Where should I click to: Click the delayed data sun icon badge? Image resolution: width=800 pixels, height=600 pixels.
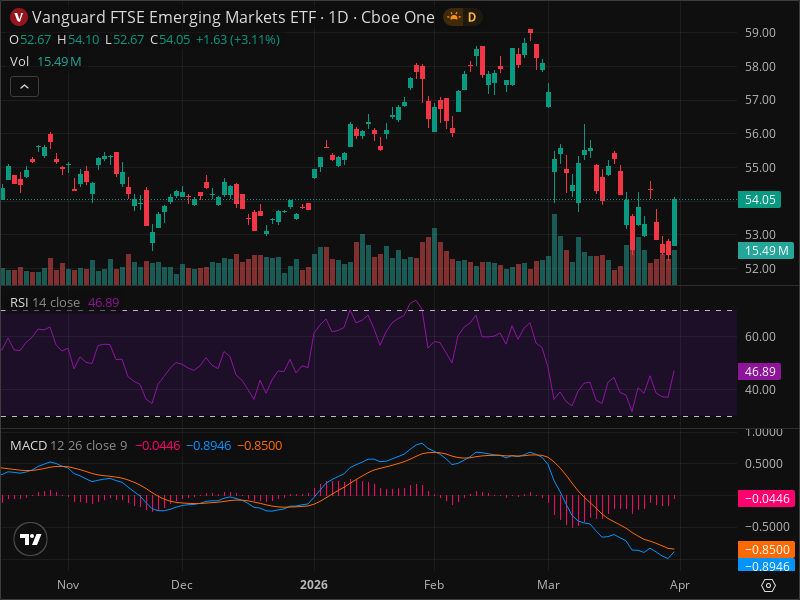[453, 17]
